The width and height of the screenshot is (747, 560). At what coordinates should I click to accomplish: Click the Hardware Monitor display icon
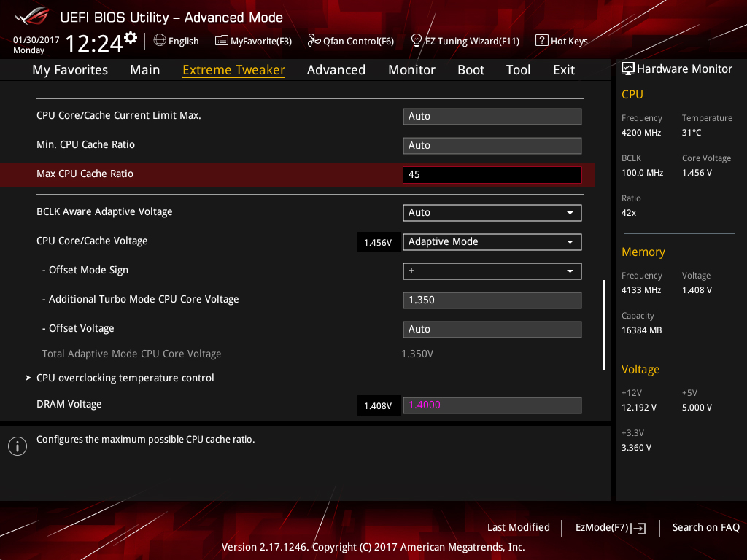coord(627,69)
